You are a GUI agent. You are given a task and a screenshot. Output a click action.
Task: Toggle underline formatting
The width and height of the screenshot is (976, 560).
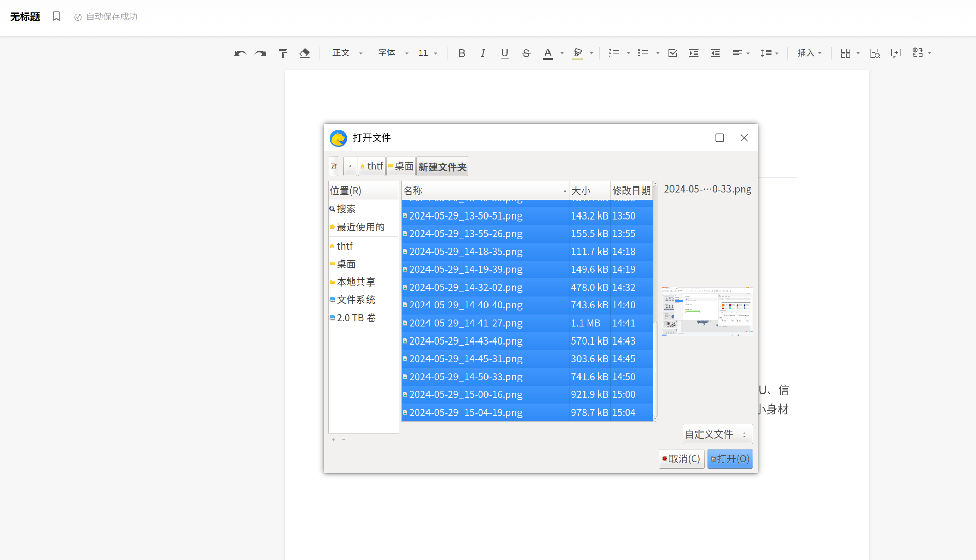pos(504,53)
